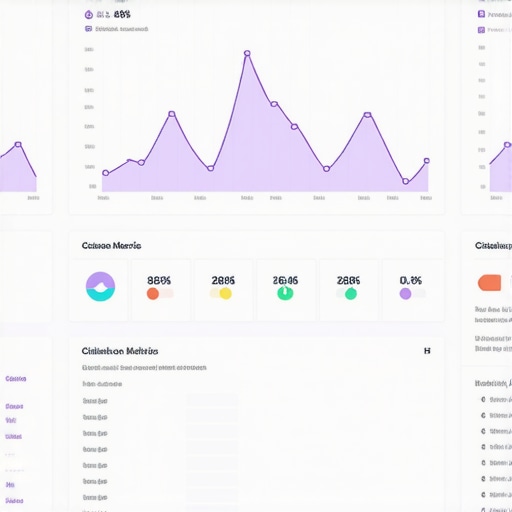Select the highest peak data point in main chart
The image size is (512, 512).
pos(247,53)
